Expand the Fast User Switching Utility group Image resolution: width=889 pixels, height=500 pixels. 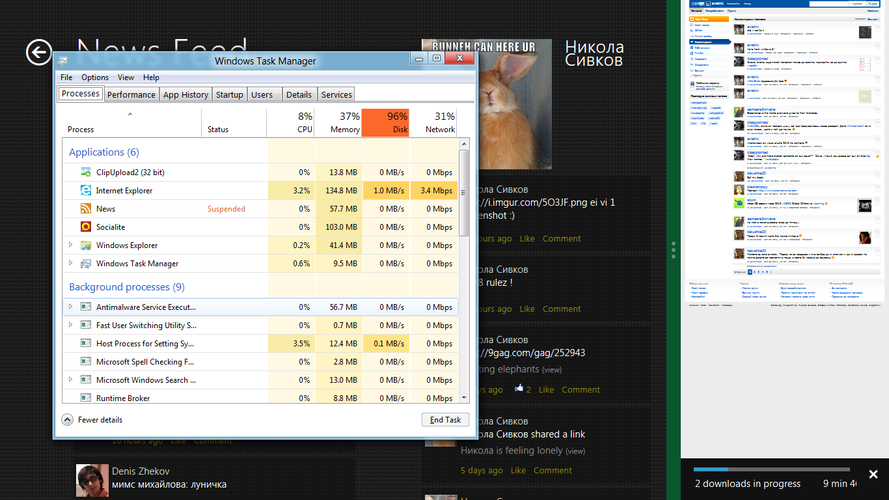[71, 325]
